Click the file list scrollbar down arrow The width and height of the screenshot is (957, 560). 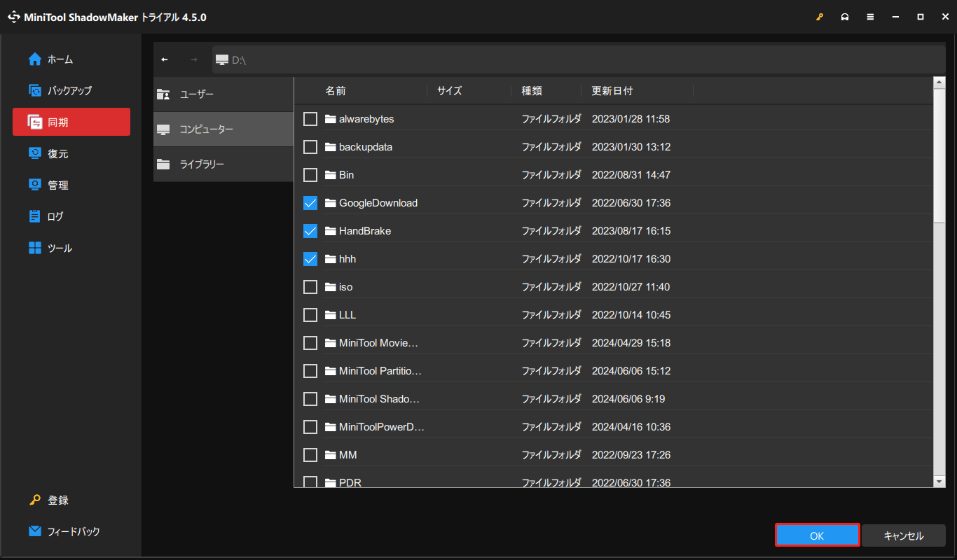pyautogui.click(x=939, y=482)
